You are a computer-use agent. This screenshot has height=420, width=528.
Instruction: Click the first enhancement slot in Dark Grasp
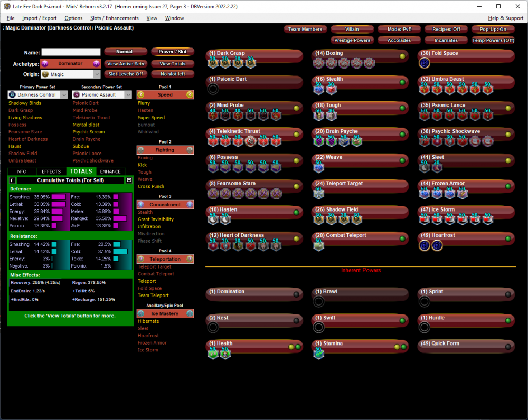tap(213, 63)
